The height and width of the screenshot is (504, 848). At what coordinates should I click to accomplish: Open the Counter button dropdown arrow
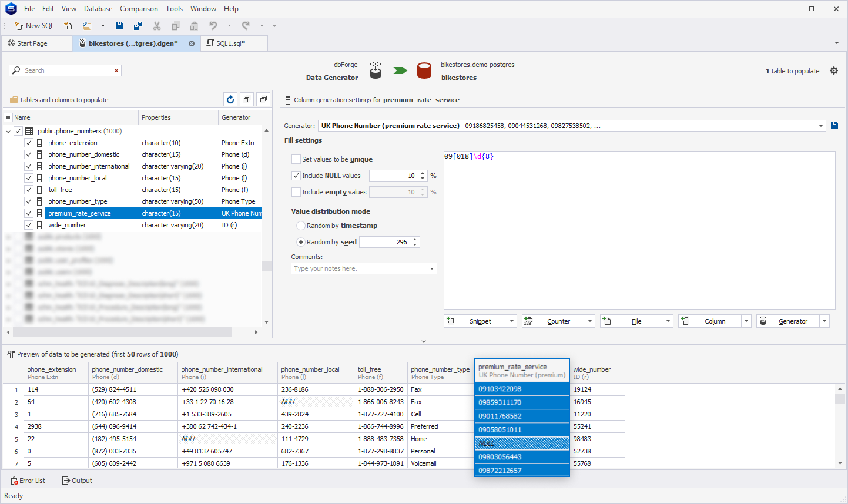point(590,321)
